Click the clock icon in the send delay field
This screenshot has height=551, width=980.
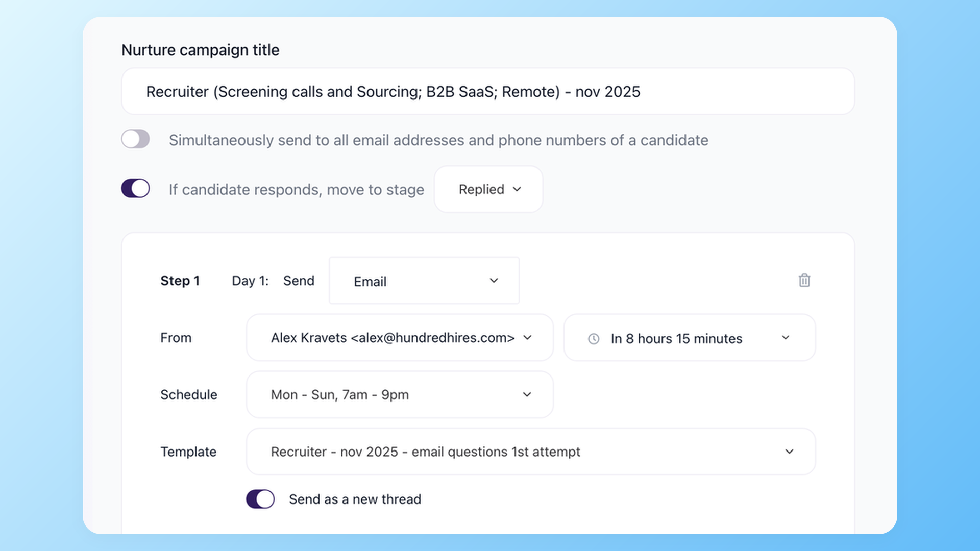594,339
